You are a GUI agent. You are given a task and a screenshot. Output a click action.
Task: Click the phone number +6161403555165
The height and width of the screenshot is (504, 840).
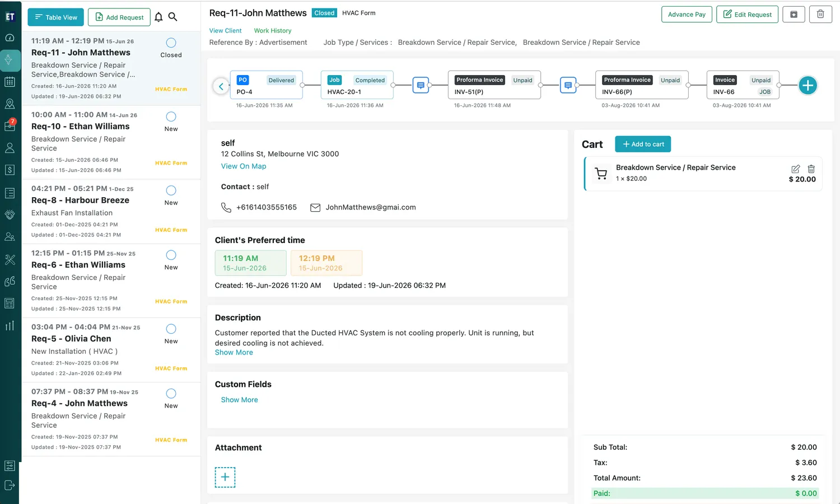(x=267, y=207)
